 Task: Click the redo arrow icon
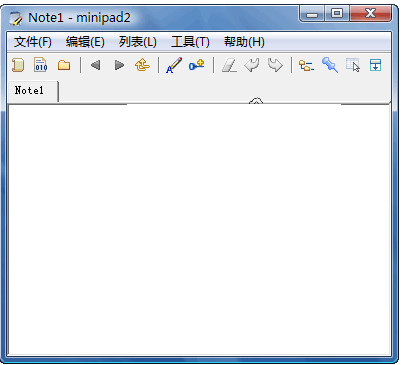275,65
